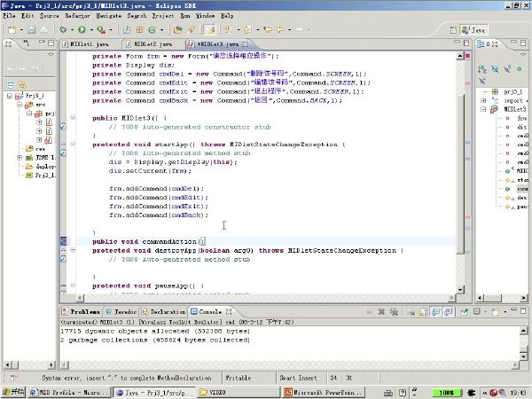This screenshot has height=399, width=532.
Task: Navigate Back with yellow left arrow
Action: pos(280,30)
